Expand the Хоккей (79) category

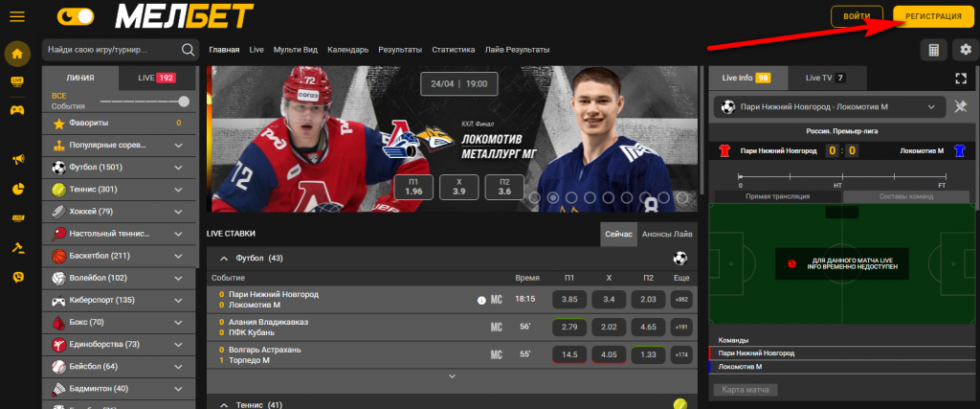pyautogui.click(x=179, y=212)
